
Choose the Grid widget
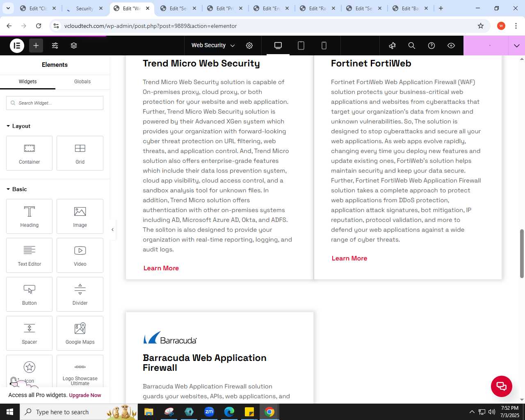[80, 153]
